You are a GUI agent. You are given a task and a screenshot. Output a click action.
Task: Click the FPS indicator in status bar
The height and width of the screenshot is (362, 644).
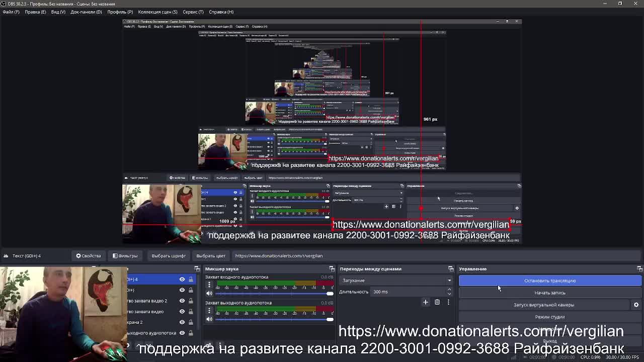click(x=623, y=357)
